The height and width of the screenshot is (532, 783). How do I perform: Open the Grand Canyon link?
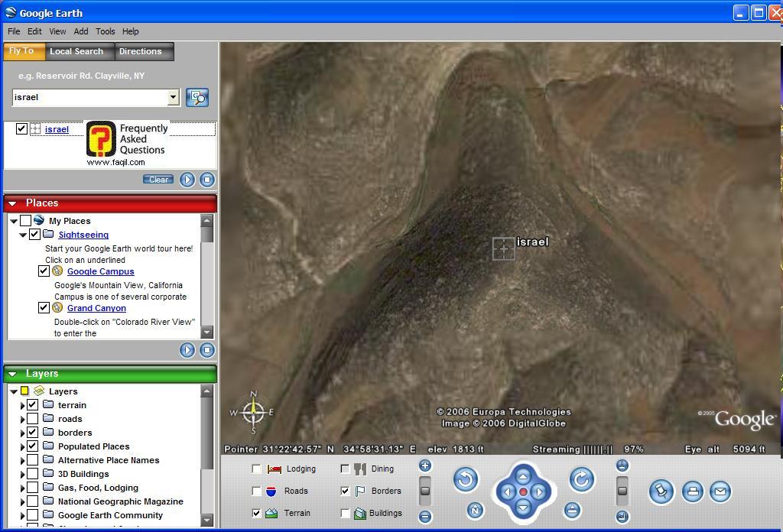96,308
